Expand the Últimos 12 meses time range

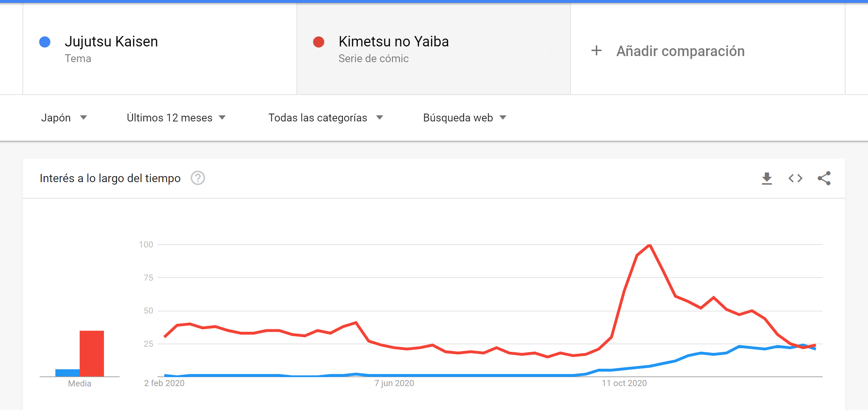tap(176, 117)
